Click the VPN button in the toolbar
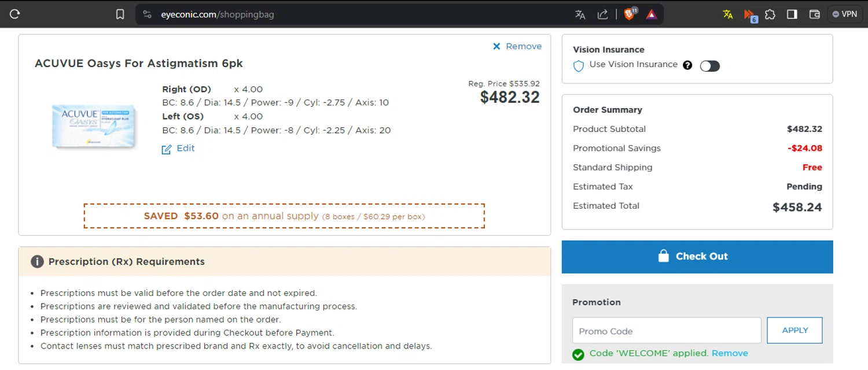 (x=845, y=14)
